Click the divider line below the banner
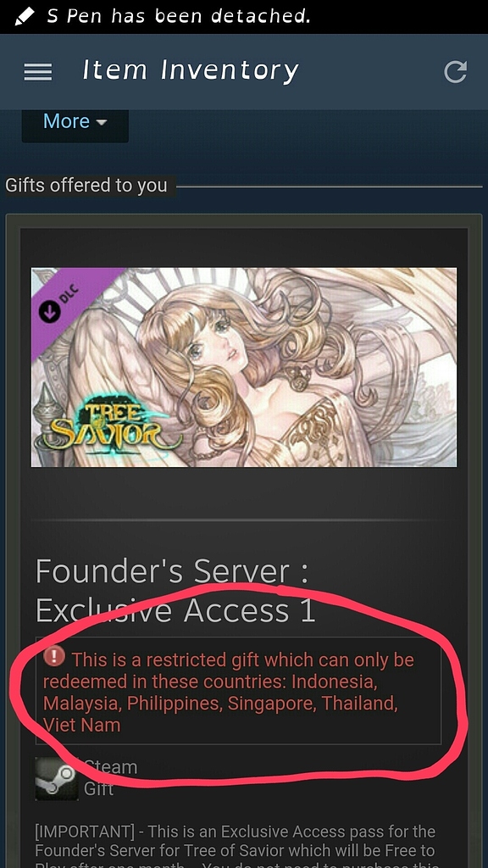The width and height of the screenshot is (488, 868). point(244,520)
